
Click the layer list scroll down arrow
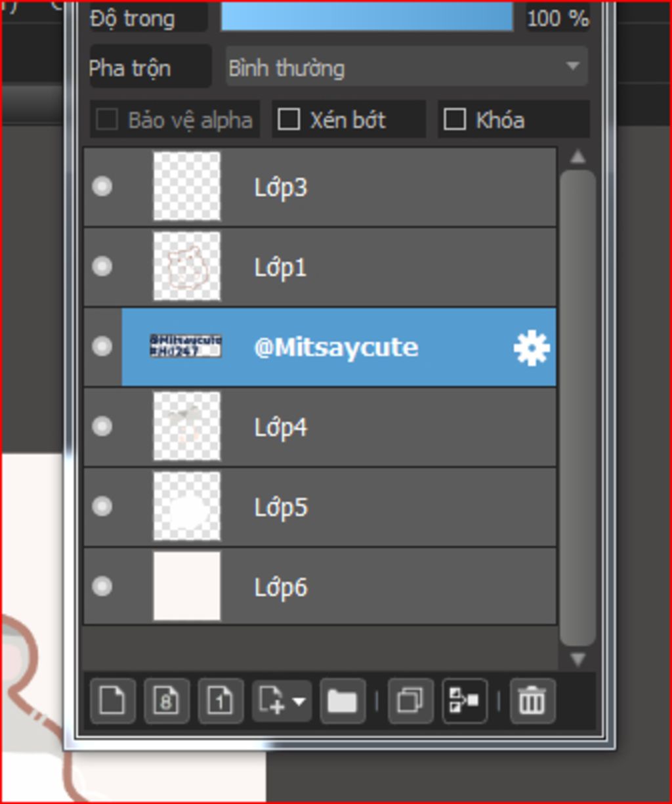click(x=577, y=660)
